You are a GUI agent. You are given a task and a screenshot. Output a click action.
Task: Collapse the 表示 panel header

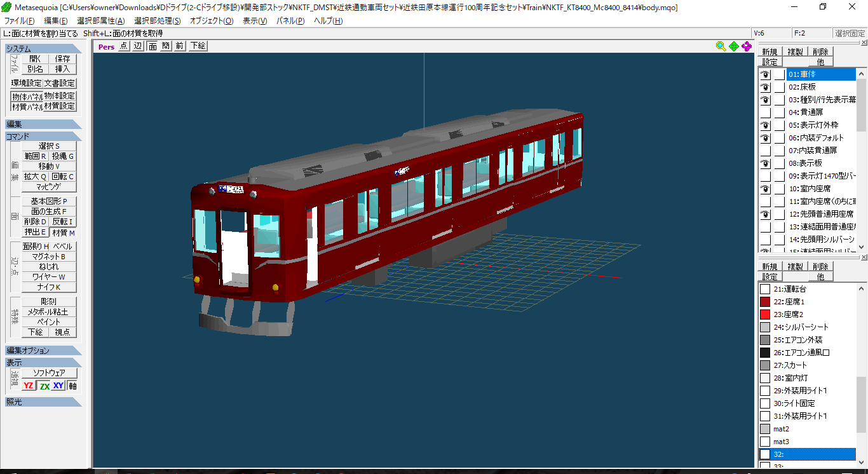click(43, 363)
